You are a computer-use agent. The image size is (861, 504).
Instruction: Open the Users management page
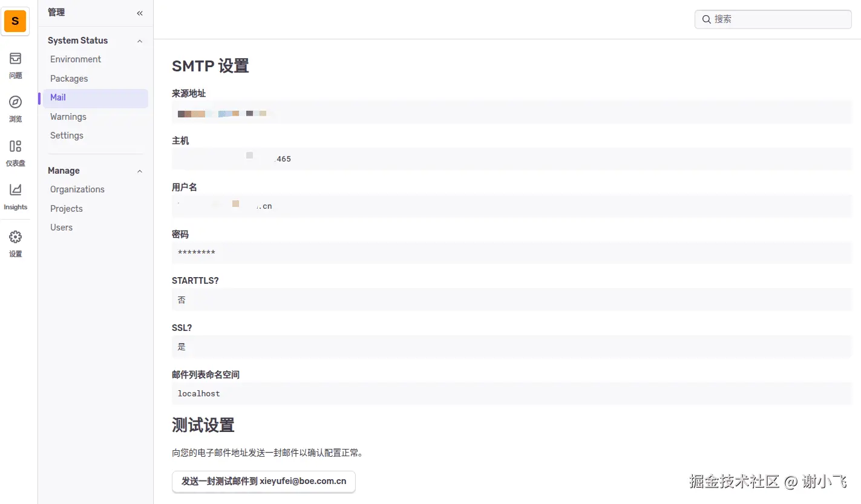click(x=61, y=227)
